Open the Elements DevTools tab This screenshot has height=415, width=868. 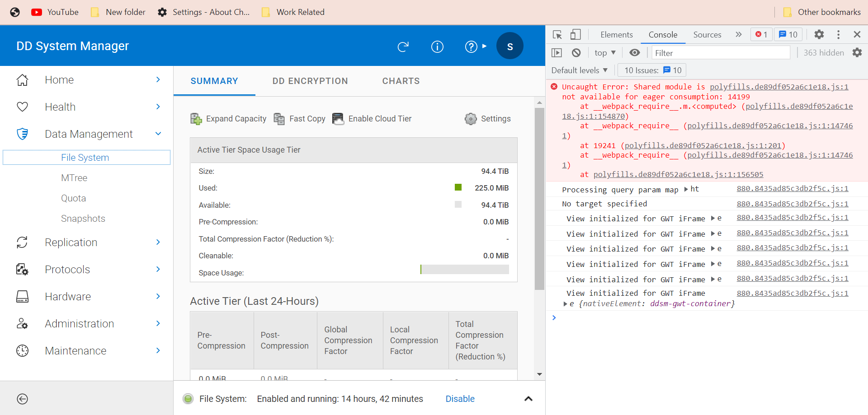tap(617, 35)
